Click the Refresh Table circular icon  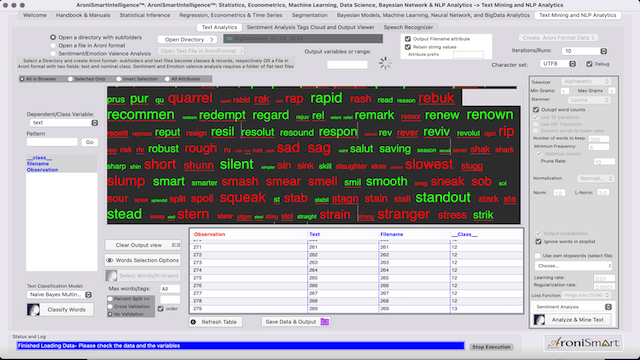click(193, 322)
